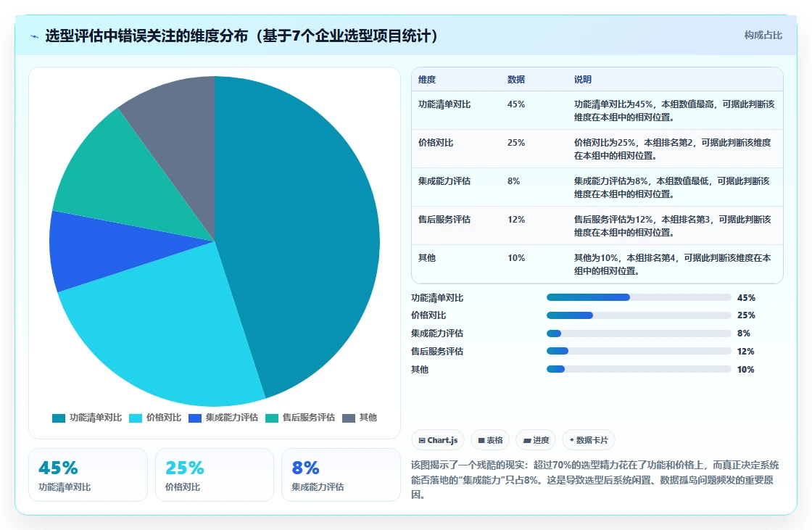Viewport: 812px width, 530px height.
Task: Select table cell 其他
Action: click(427, 257)
